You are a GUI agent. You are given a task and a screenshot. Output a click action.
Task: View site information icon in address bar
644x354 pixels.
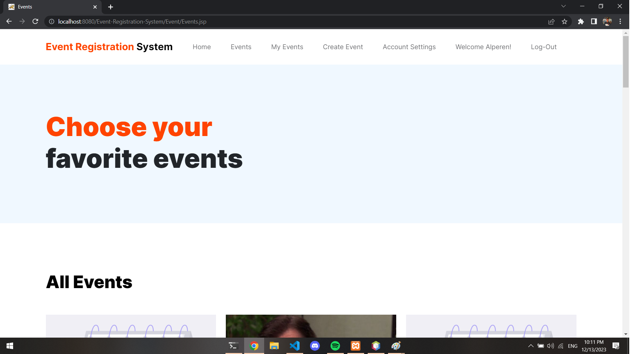51,21
